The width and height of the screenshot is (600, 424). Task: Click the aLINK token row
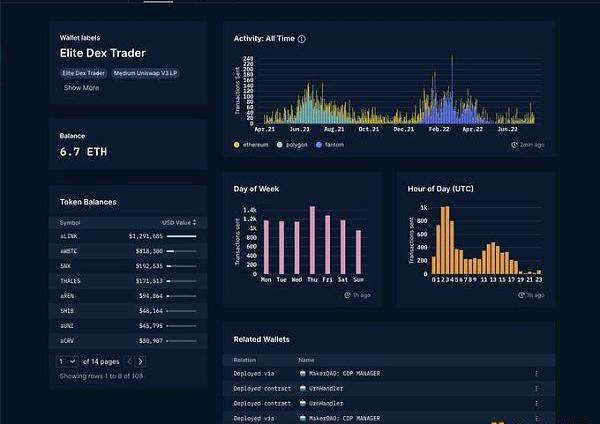128,236
